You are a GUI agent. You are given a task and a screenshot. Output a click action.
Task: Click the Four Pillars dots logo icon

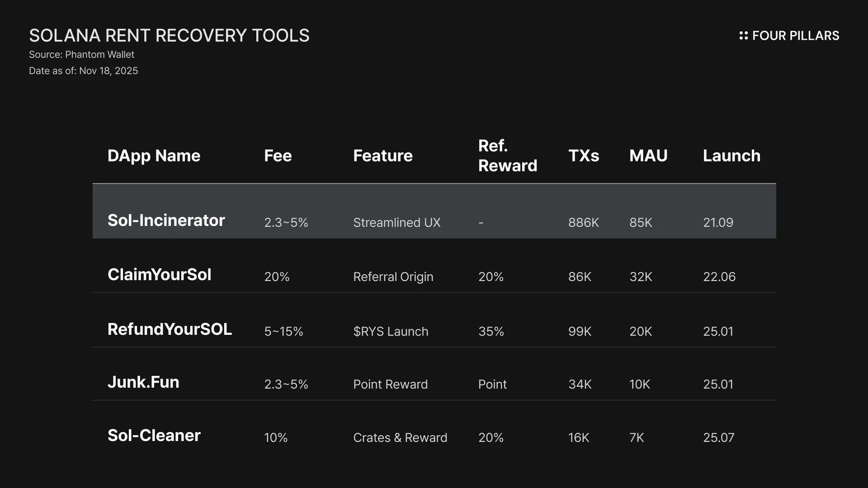[x=743, y=36]
